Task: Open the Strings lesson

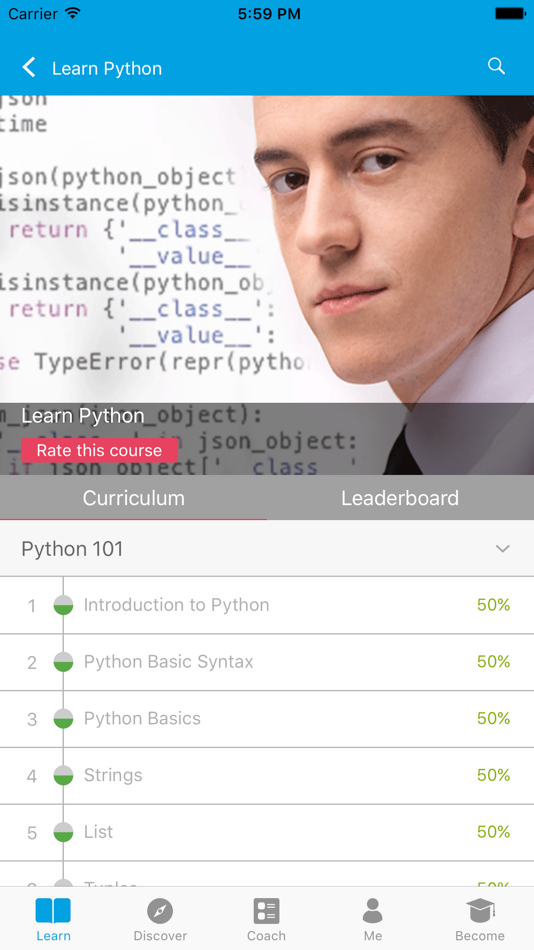Action: pos(267,776)
